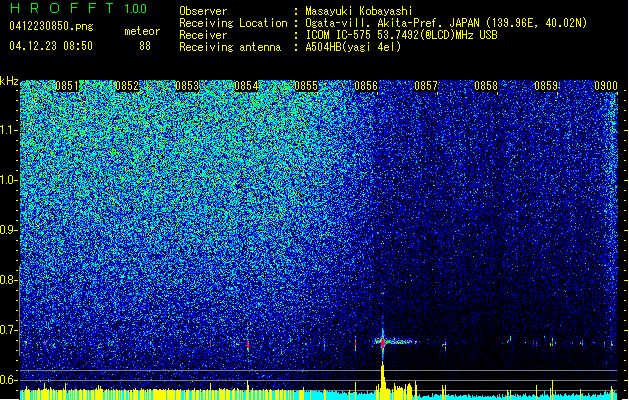Viewport: 629px width, 400px height.
Task: Select the Ogata-vill. Akita-Pref. JAPAN location text
Action: coord(446,23)
